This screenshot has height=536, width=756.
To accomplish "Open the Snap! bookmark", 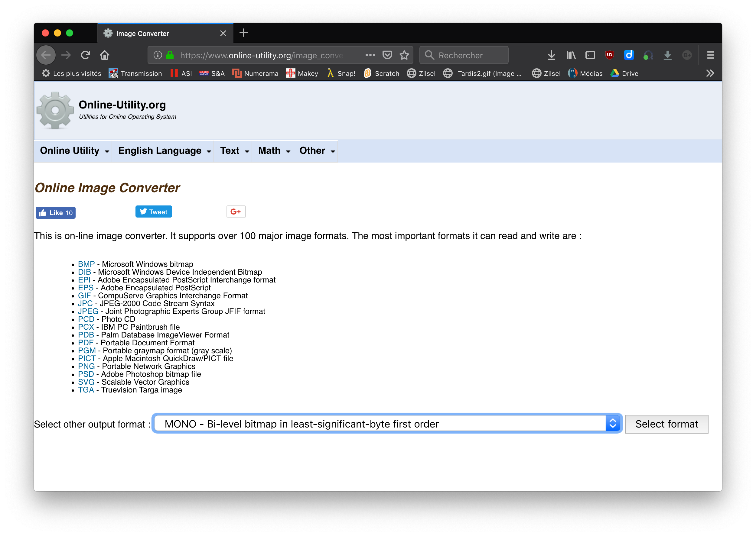I will 341,73.
